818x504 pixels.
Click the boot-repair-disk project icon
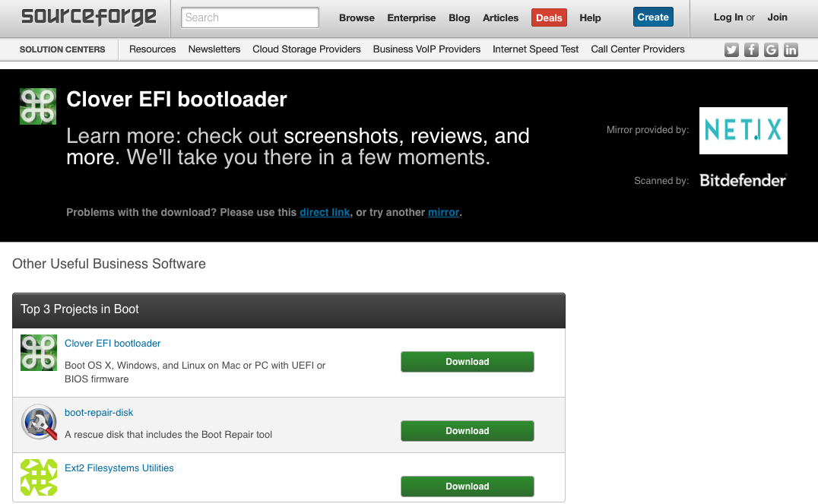39,422
